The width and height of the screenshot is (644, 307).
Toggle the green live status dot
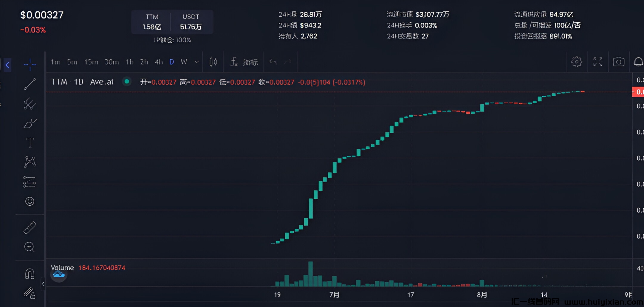click(x=127, y=81)
